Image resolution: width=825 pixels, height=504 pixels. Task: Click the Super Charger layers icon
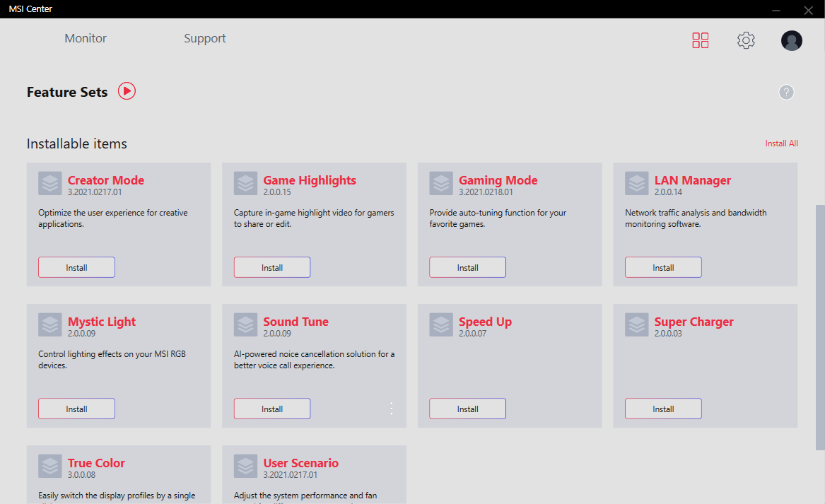pyautogui.click(x=637, y=325)
